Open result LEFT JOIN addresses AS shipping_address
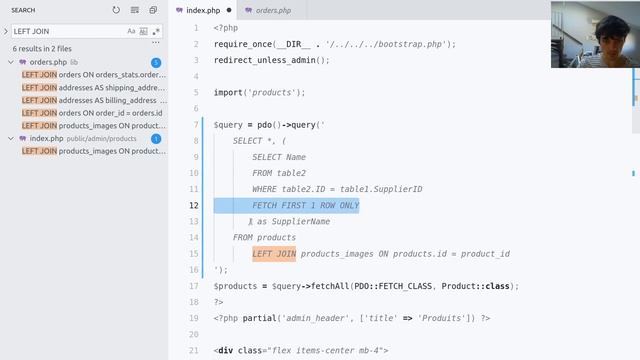 click(x=94, y=87)
